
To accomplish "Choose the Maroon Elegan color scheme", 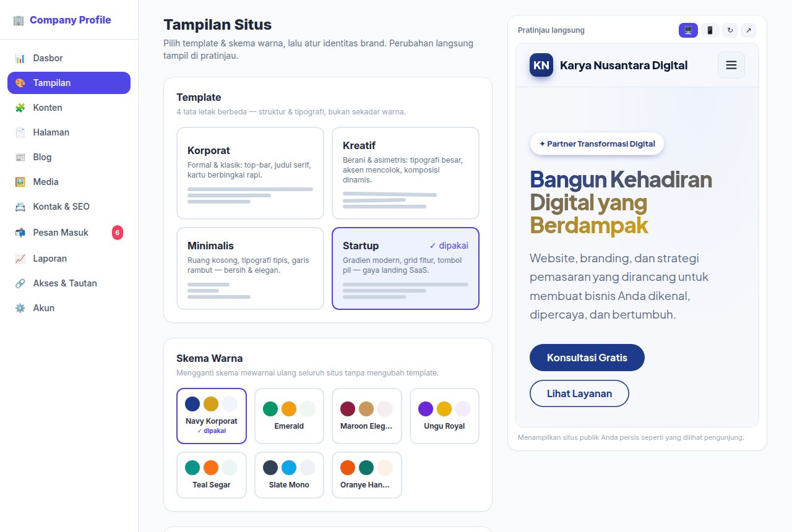I will 367,416.
